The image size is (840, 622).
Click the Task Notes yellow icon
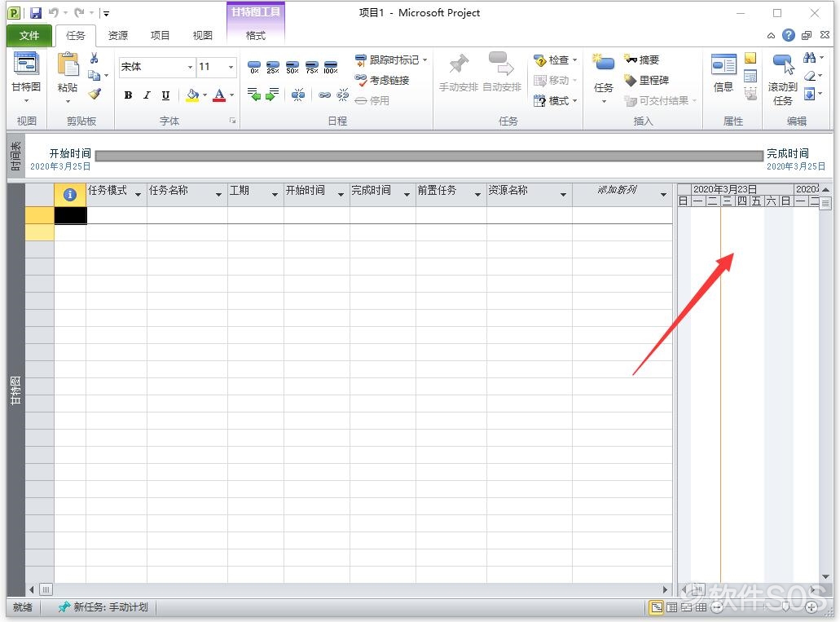coord(750,58)
